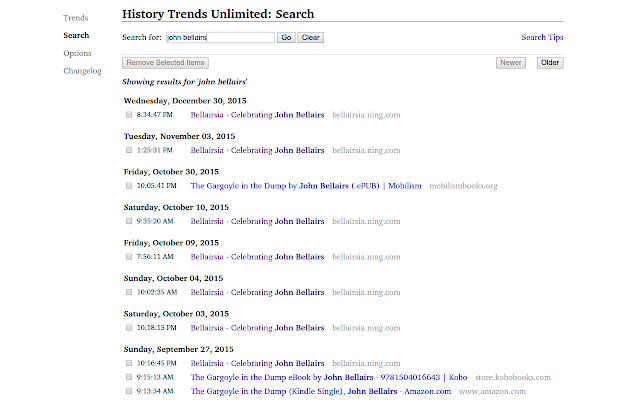Show Older search results
Viewport: 640px width, 400px height.
[x=550, y=63]
